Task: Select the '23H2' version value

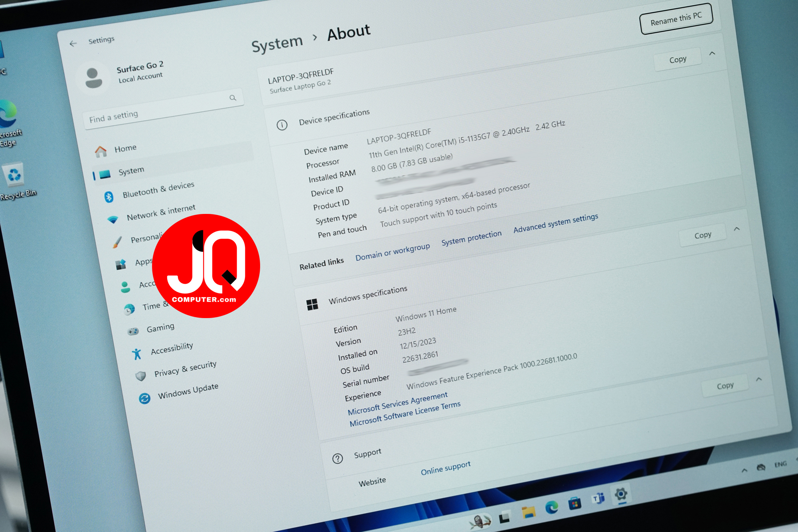Action: [407, 331]
